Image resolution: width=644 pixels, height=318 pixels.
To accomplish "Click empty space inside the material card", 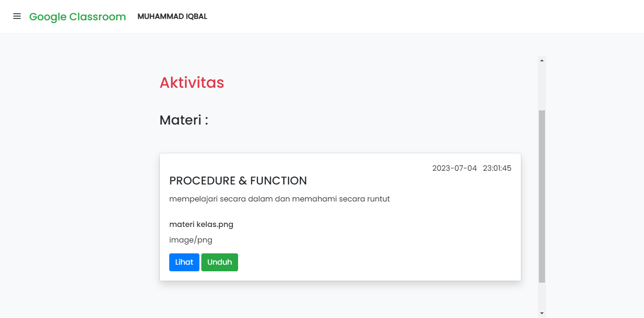I will (377, 245).
